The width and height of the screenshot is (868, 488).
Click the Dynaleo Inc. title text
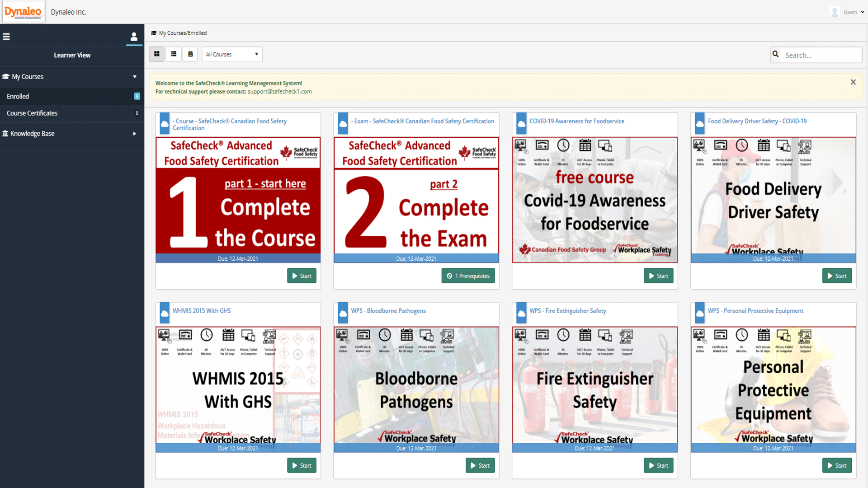(x=68, y=12)
